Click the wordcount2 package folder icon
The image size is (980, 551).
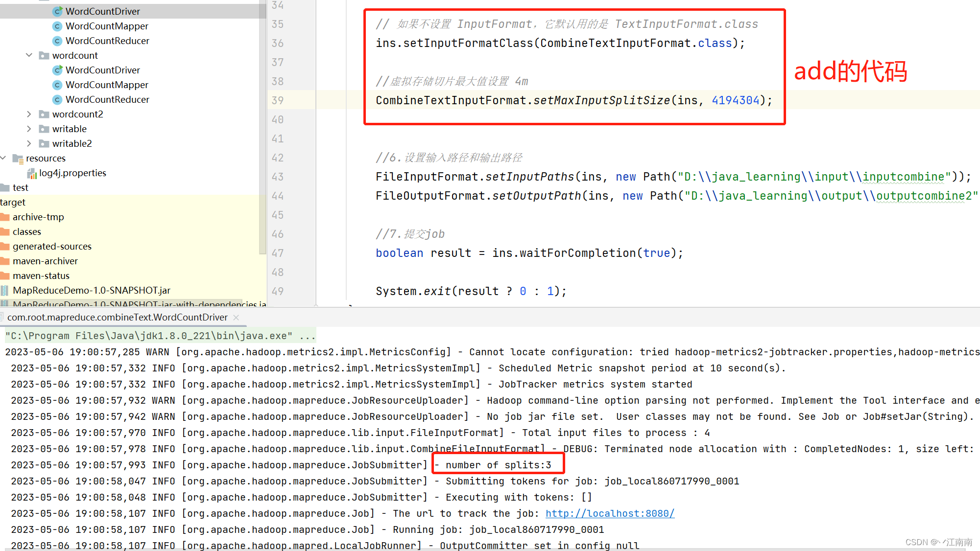(x=44, y=114)
